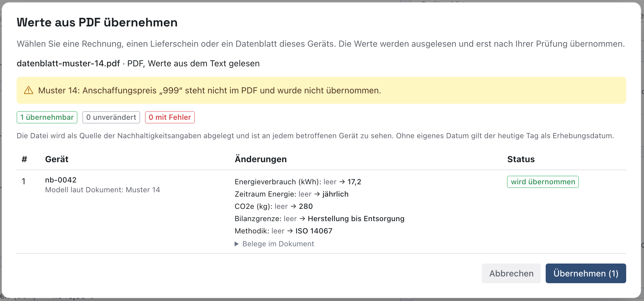This screenshot has height=301, width=644.
Task: Expand "Belege im Dokument" disclosure triangle
Action: tap(237, 244)
